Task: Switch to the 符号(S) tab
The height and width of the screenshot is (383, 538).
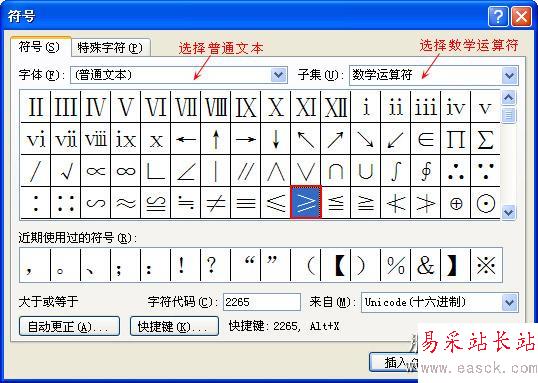Action: pos(40,47)
